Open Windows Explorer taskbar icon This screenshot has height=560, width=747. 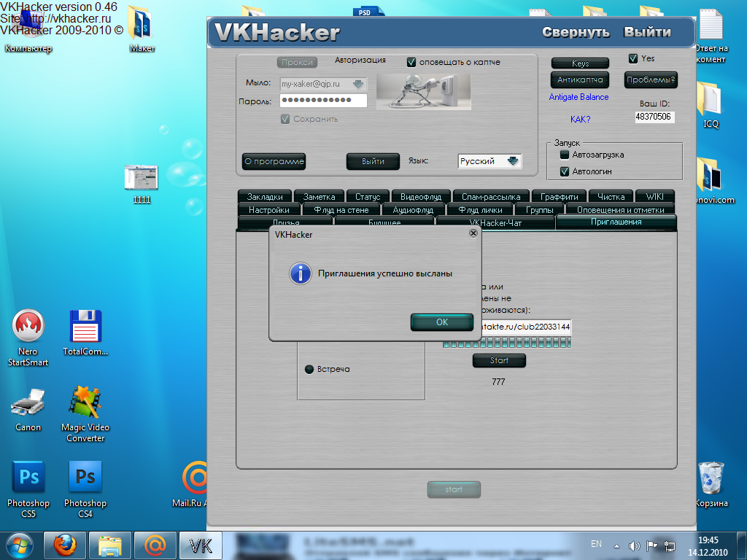pyautogui.click(x=109, y=545)
